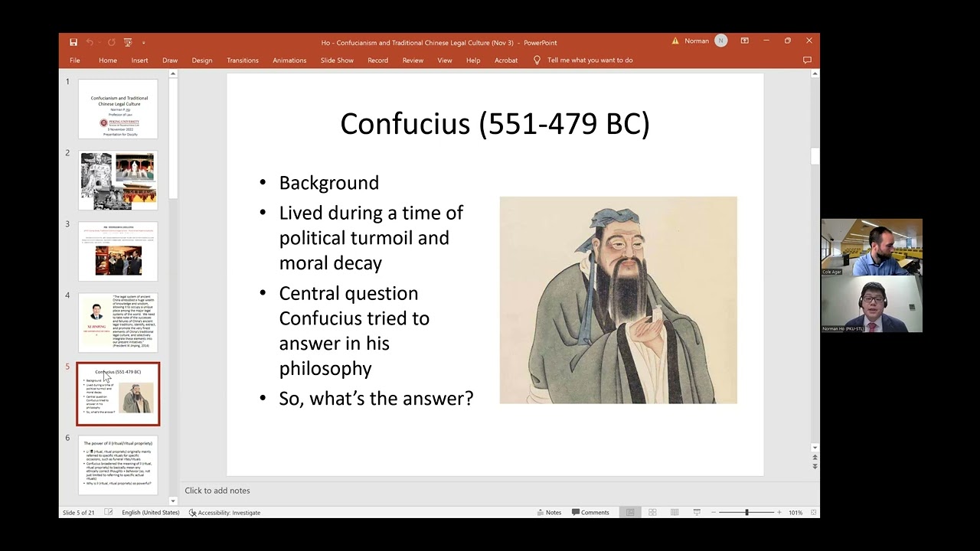Switch to the Home ribbon tab

(x=108, y=60)
